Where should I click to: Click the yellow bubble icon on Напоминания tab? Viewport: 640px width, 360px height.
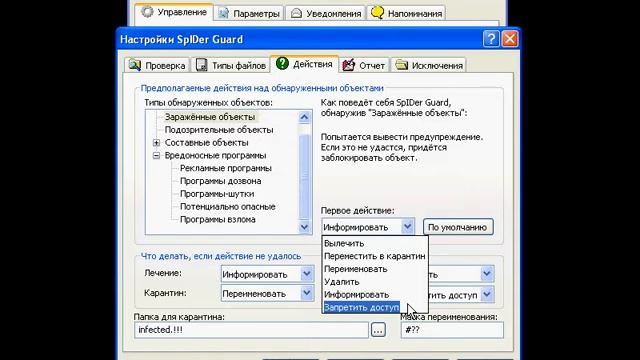(x=377, y=13)
